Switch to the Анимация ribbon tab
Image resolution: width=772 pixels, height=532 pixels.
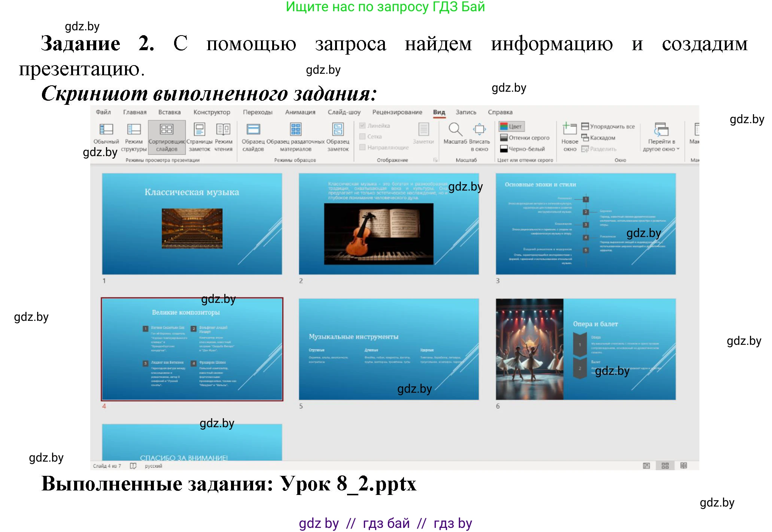click(x=300, y=112)
